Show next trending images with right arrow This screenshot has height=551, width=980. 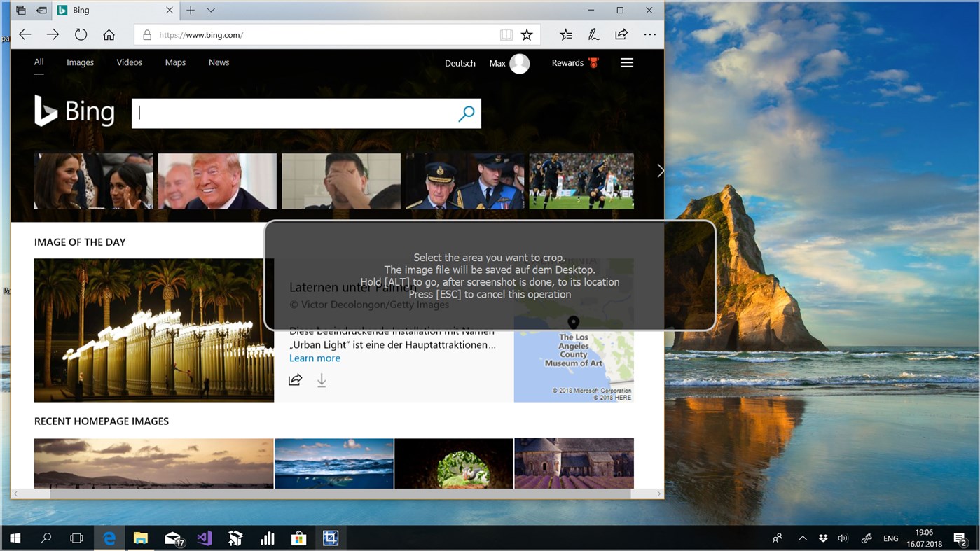[x=659, y=170]
